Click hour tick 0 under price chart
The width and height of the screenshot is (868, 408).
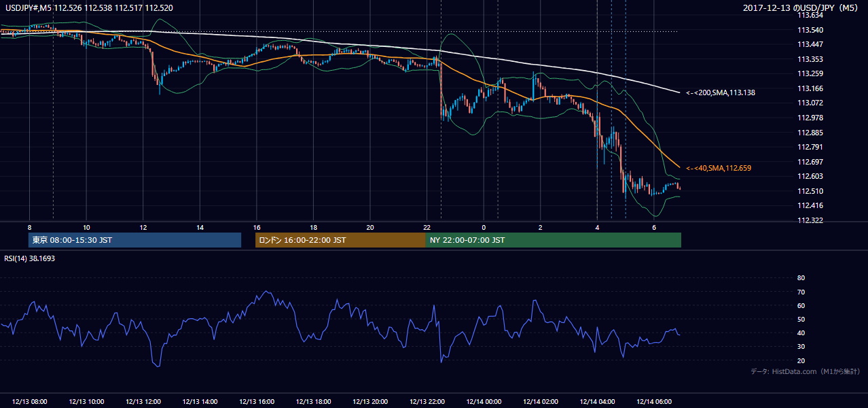pos(484,227)
